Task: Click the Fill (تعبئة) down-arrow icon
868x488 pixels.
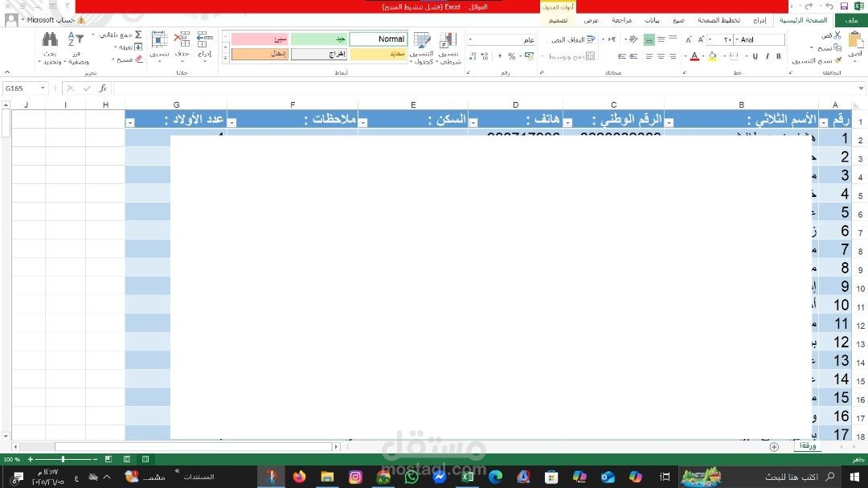Action: tap(138, 47)
